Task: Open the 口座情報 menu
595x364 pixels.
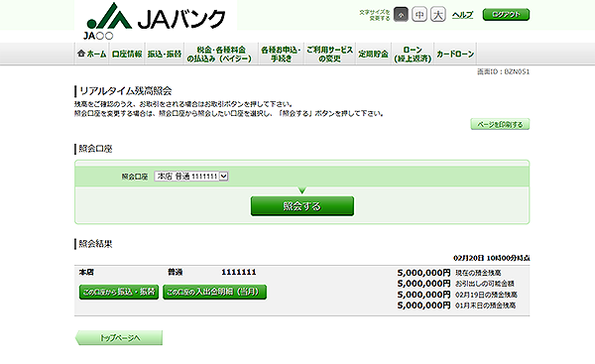Action: [127, 54]
